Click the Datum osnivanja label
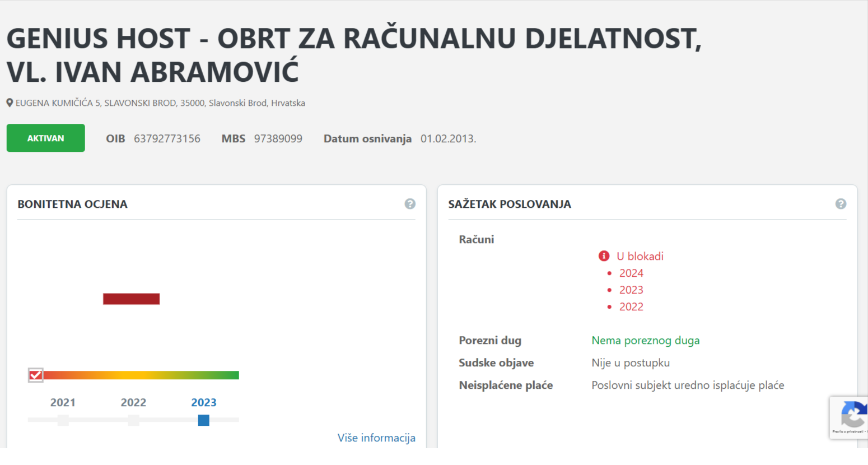 [367, 138]
